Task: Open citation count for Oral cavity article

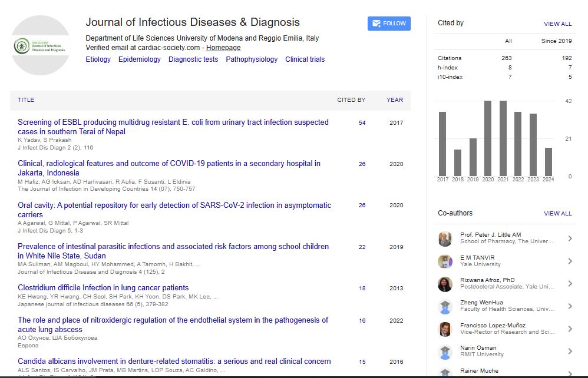Action: click(362, 205)
